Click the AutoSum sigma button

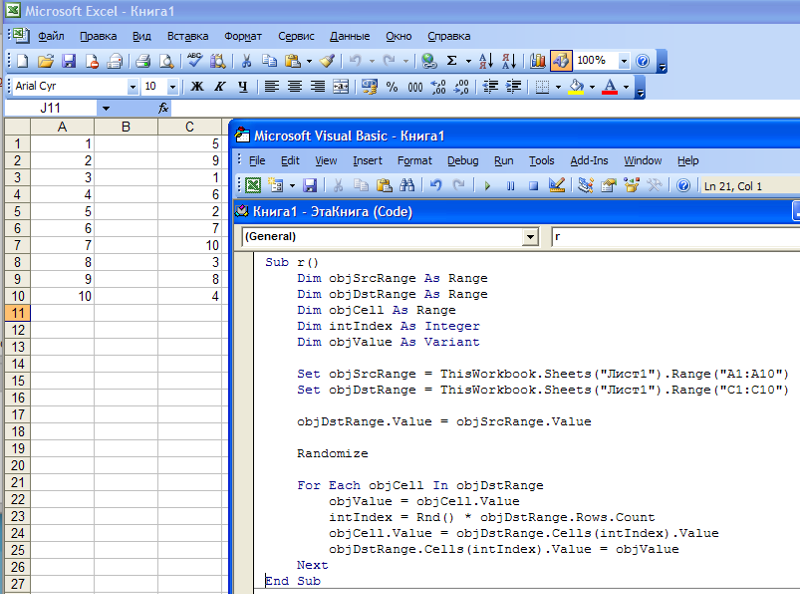point(452,61)
